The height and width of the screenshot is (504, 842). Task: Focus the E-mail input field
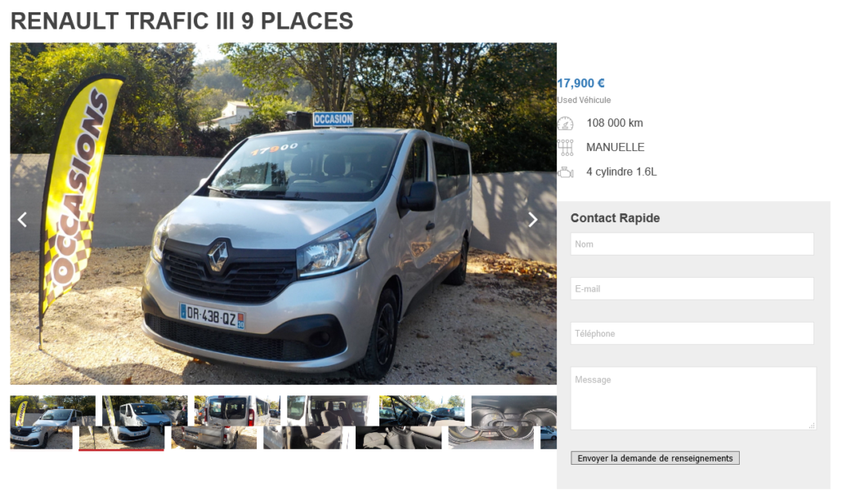click(x=692, y=289)
